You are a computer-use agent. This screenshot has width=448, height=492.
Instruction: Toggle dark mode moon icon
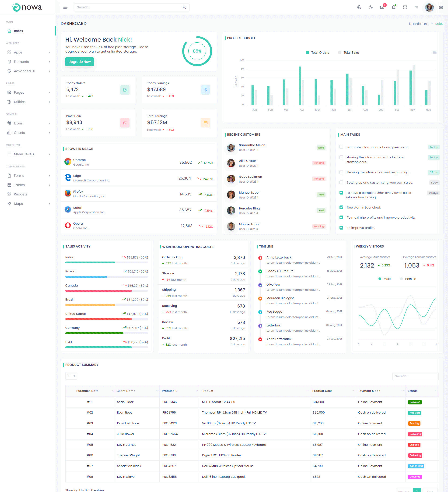point(371,7)
